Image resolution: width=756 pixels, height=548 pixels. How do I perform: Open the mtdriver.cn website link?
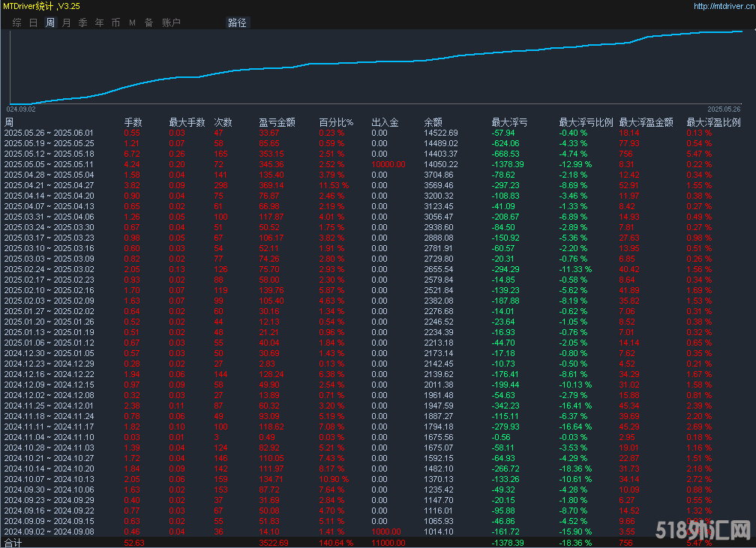coord(724,6)
